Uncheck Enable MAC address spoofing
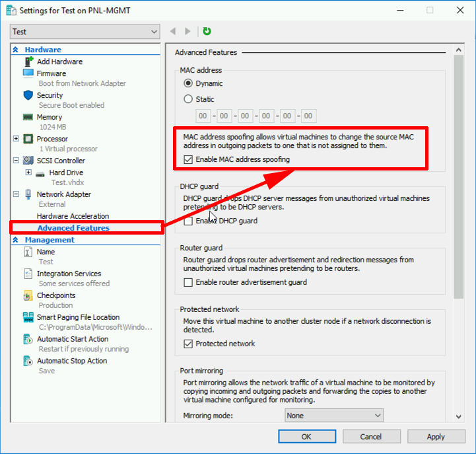Image resolution: width=476 pixels, height=454 pixels. pyautogui.click(x=188, y=159)
